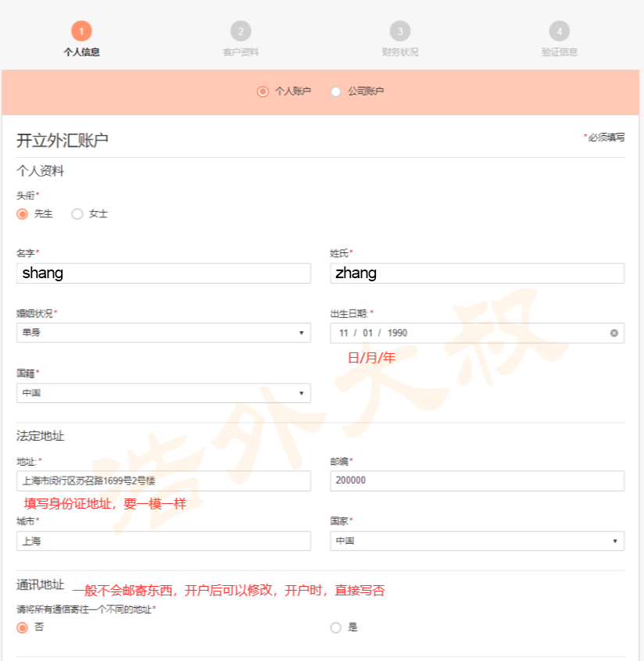Open the 国籍 dropdown showing 中国

(x=163, y=393)
